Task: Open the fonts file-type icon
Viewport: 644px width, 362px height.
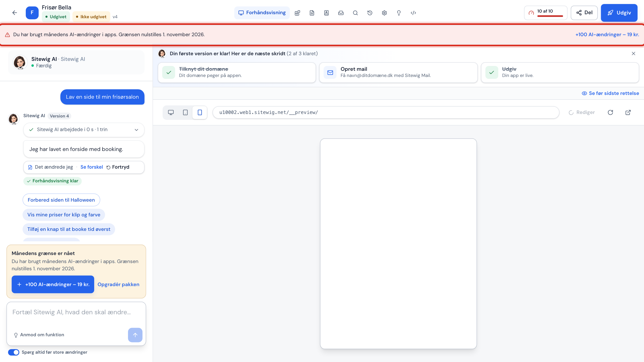Action: tap(326, 13)
